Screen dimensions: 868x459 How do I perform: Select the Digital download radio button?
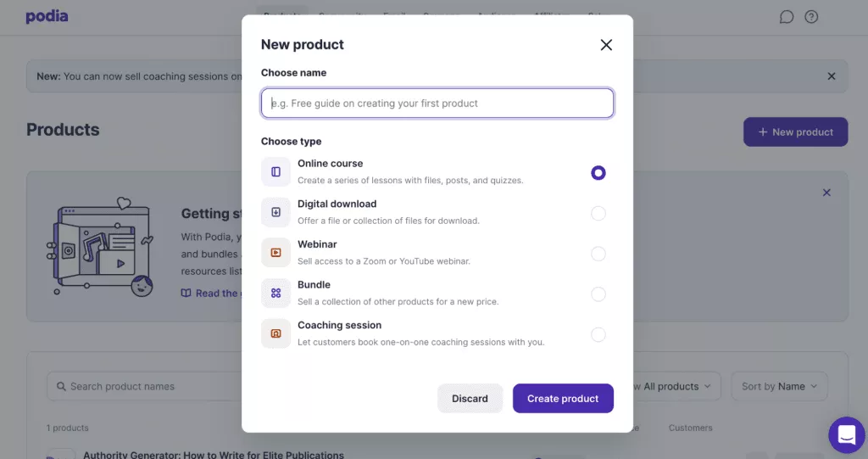598,214
